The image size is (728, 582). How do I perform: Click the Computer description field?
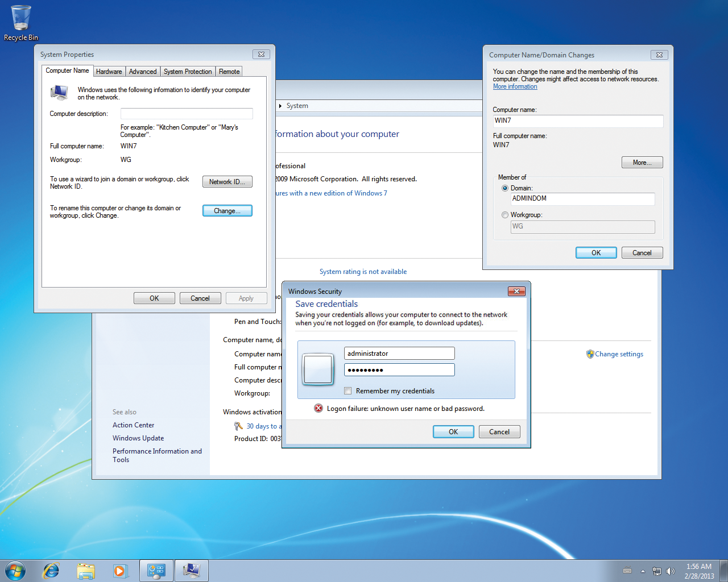point(187,114)
